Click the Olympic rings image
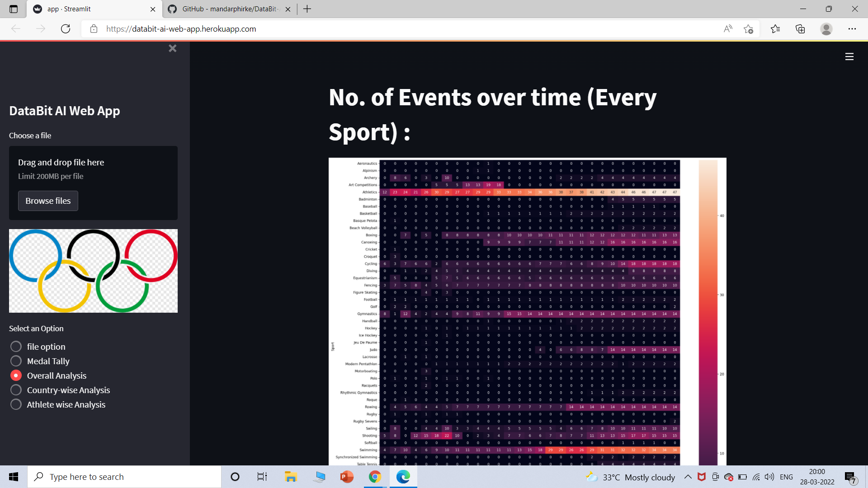This screenshot has height=488, width=868. pyautogui.click(x=93, y=271)
